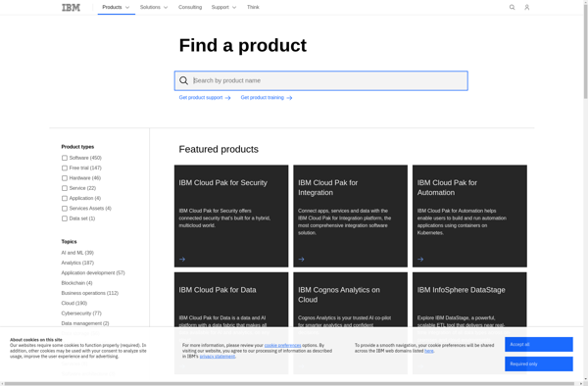
Task: Follow the Get product support link
Action: pos(201,97)
